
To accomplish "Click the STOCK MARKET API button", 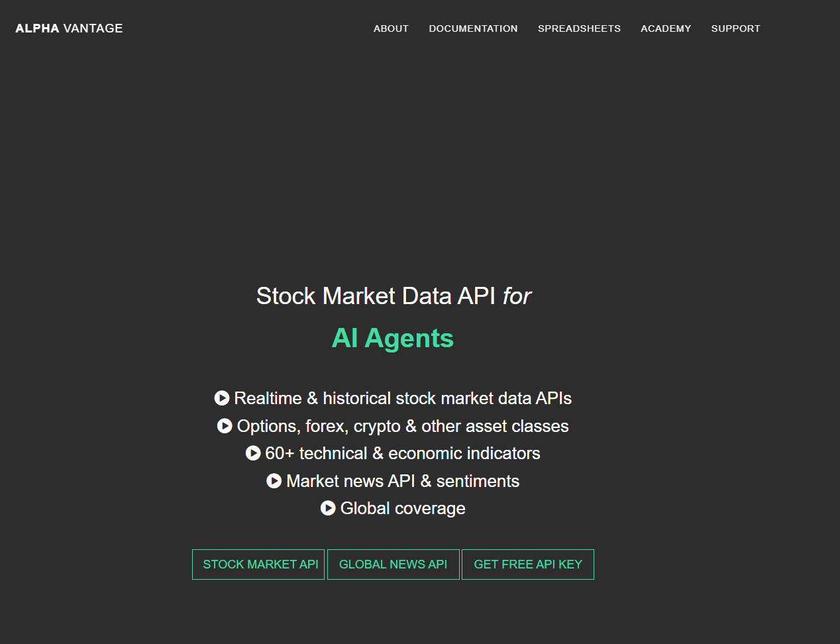I will tap(258, 564).
